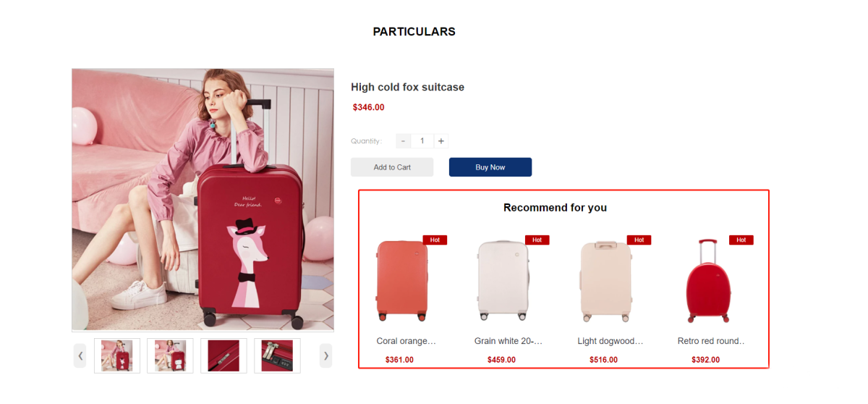868x404 pixels.
Task: Advance thumbnails with right arrow
Action: (x=326, y=355)
